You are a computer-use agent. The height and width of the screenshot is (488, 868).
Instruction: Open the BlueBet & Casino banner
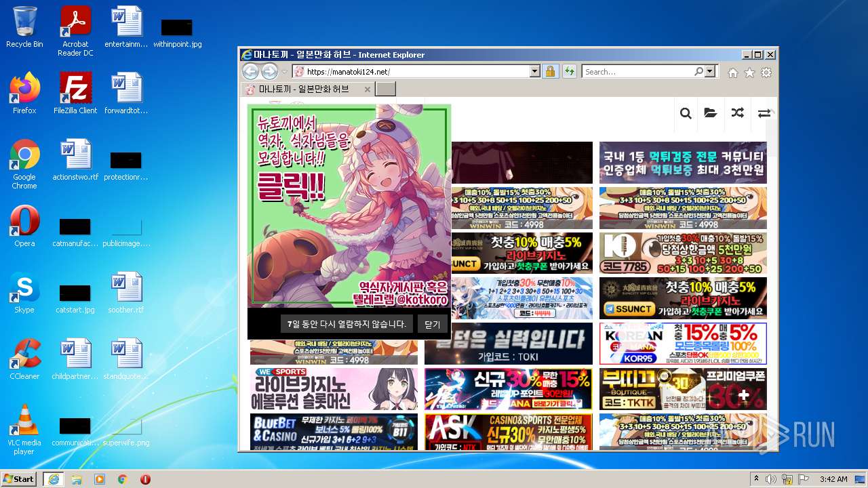[x=334, y=432]
